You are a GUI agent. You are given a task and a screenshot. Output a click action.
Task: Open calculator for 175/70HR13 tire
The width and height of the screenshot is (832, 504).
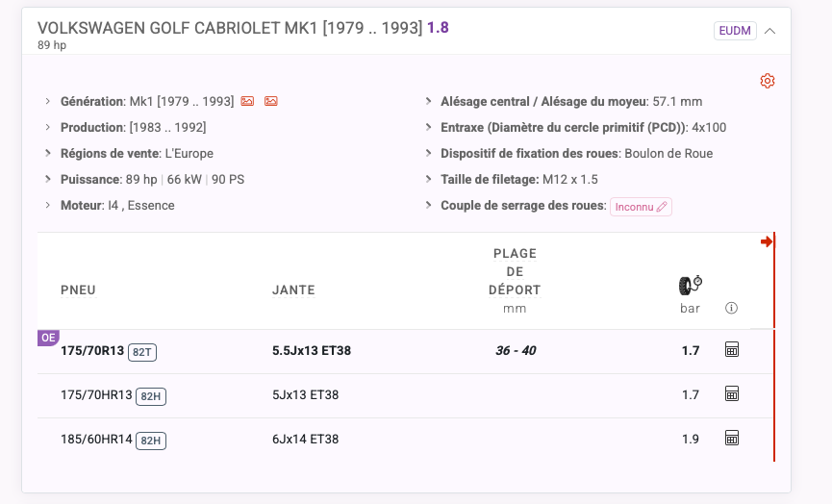732,393
